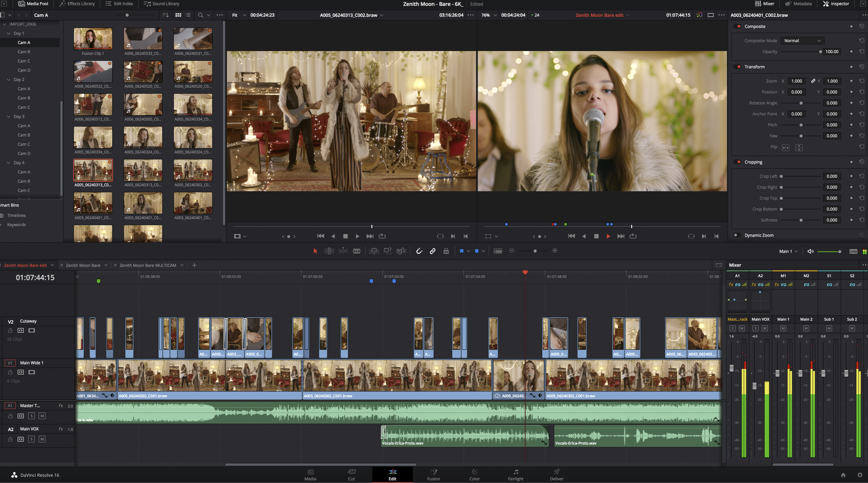Select the razor/cut tool in timeline toolbar
868x483 pixels.
pyautogui.click(x=357, y=251)
